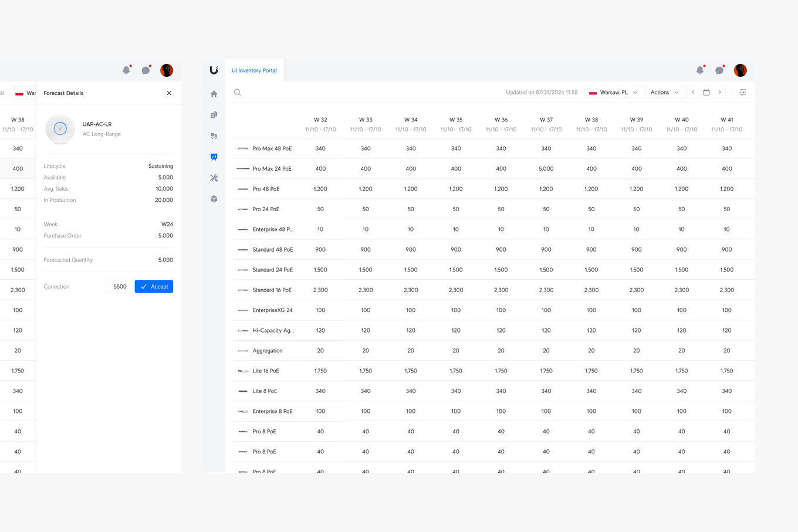Select the W 39 column header
The image size is (798, 532).
tap(637, 124)
